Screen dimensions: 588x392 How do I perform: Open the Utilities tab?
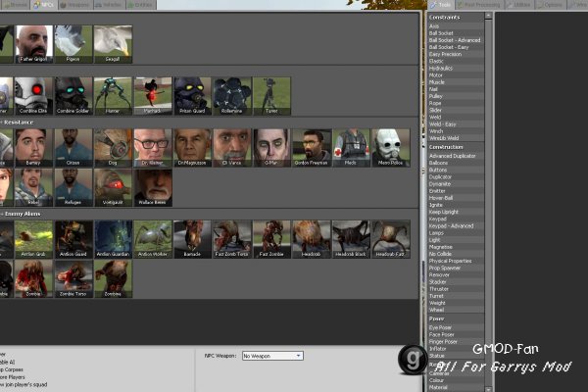tap(519, 5)
